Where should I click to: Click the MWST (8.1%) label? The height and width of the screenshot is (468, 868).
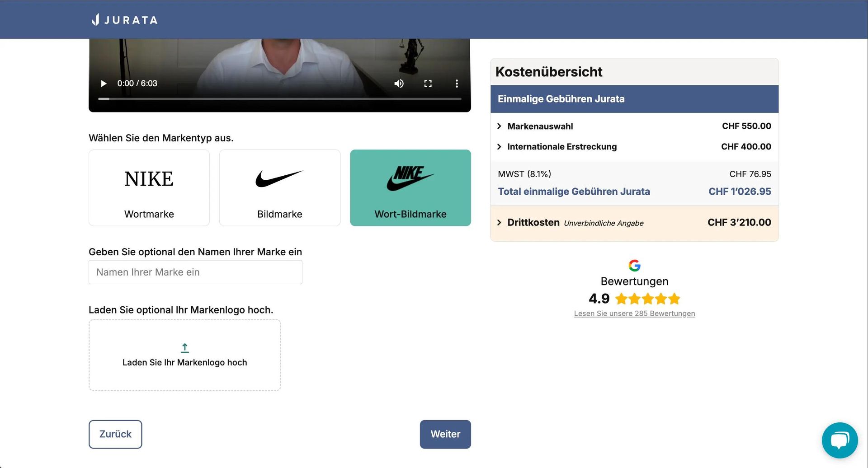(524, 174)
